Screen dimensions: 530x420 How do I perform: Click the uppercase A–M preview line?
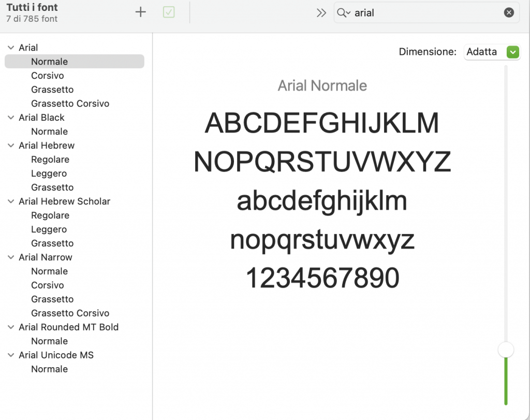tap(322, 123)
